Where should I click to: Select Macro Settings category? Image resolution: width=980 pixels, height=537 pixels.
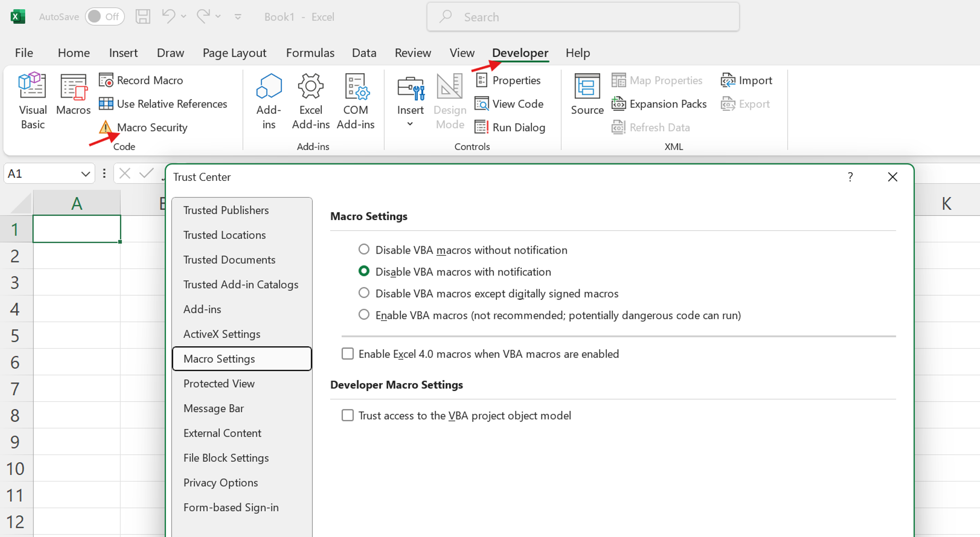click(x=242, y=358)
